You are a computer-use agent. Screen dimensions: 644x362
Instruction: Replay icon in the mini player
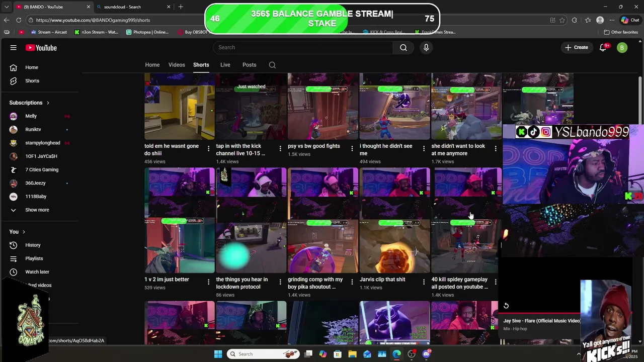point(506,306)
